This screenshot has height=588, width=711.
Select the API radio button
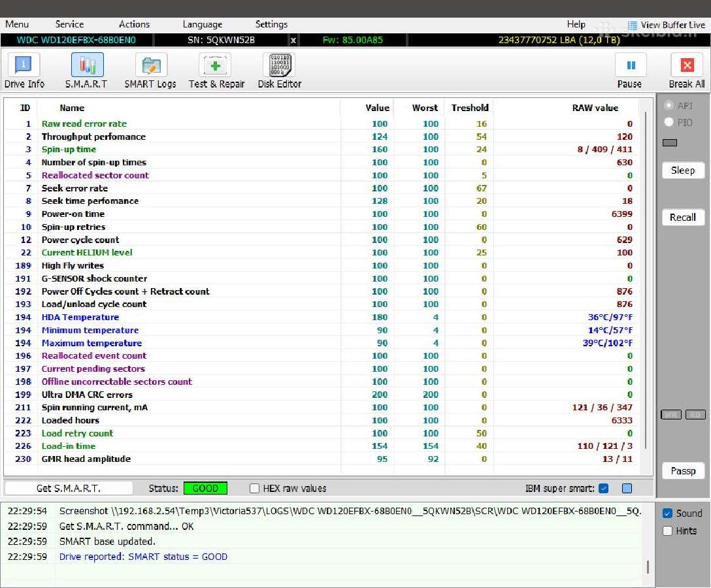tap(669, 106)
